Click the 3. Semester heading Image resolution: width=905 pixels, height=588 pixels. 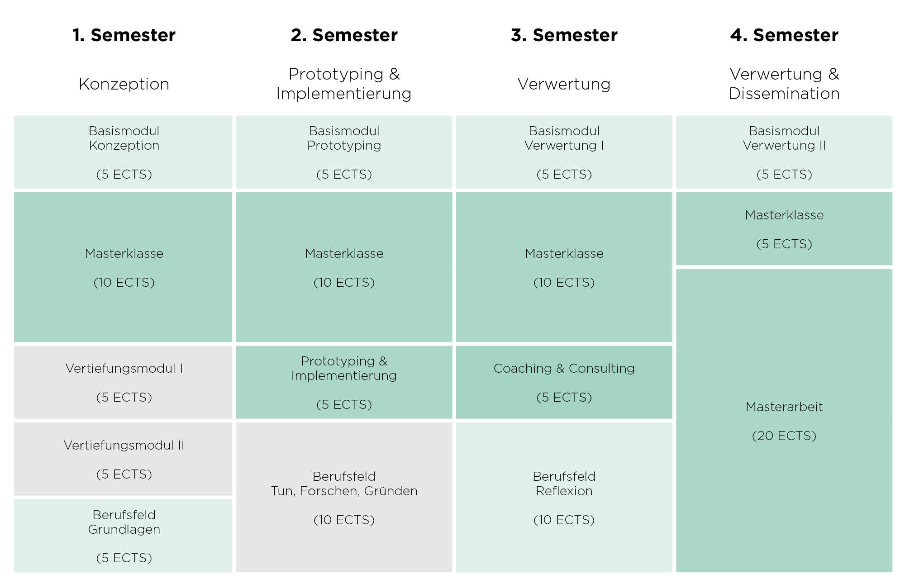click(564, 35)
